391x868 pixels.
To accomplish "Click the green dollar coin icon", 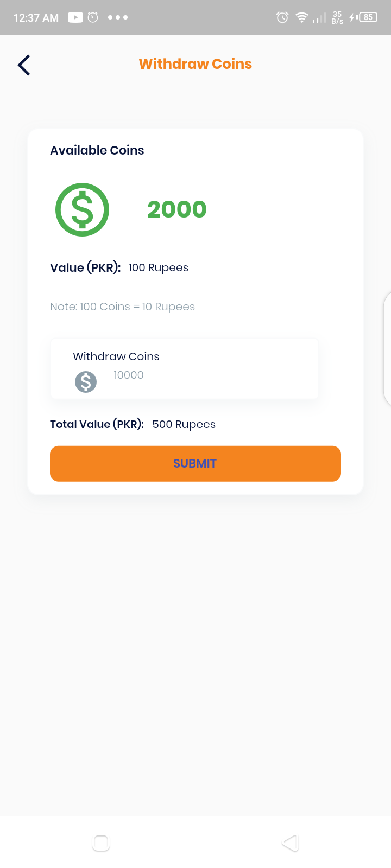I will (83, 209).
